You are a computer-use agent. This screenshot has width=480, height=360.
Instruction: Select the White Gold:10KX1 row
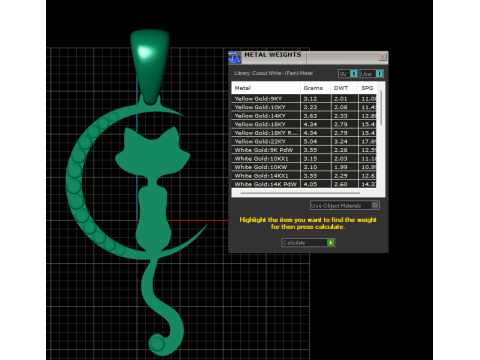tap(304, 159)
